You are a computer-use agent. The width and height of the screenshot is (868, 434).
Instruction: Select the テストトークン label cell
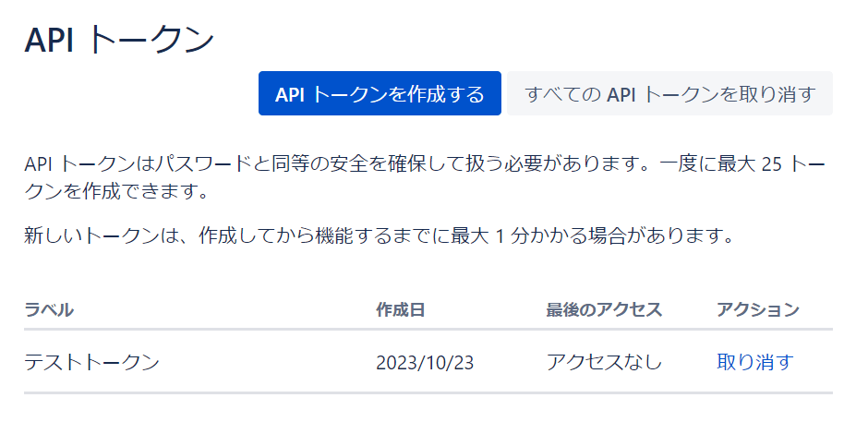(92, 363)
